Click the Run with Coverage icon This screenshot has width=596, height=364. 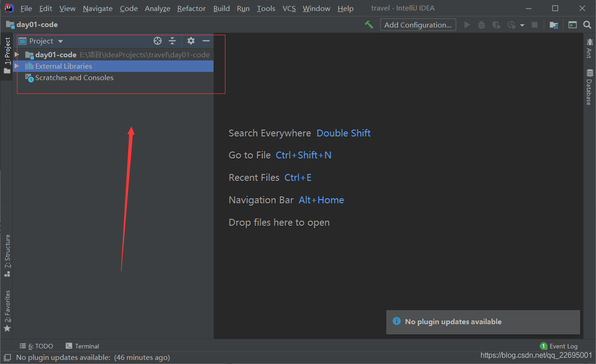tap(496, 25)
